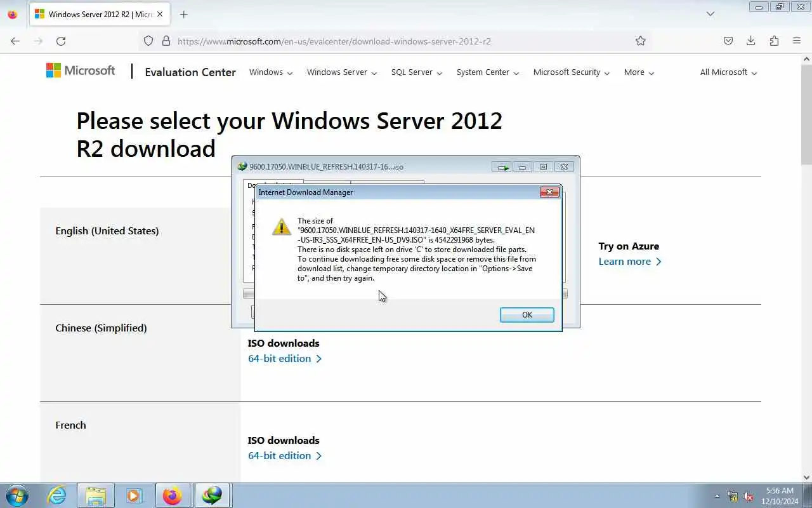Open the tracking protection shield
Screen dimensions: 812x508
(148, 41)
